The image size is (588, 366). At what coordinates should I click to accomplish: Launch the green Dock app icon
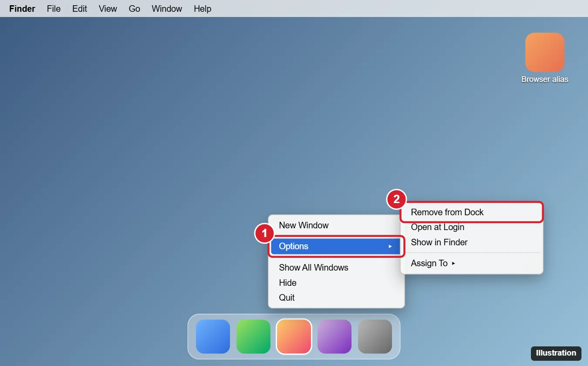(x=253, y=336)
